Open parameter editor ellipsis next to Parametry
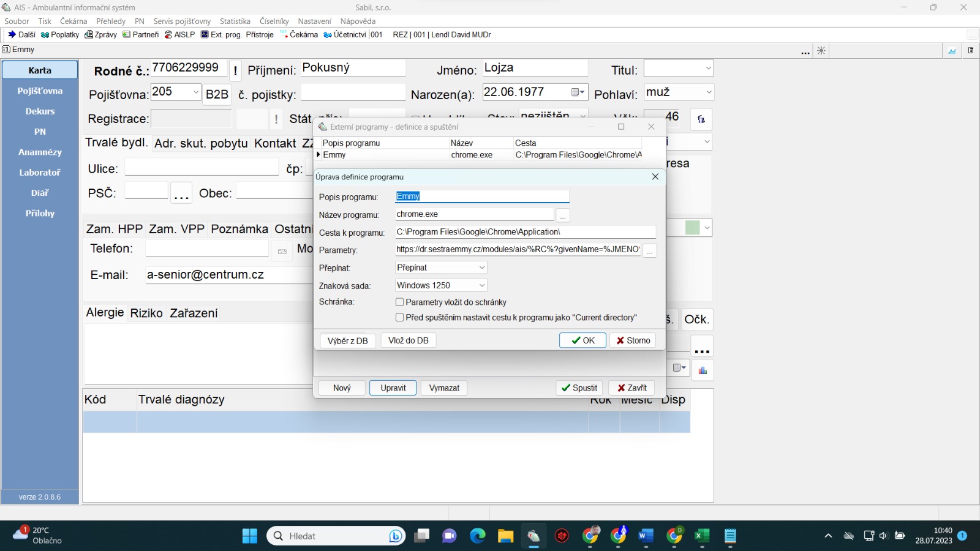The width and height of the screenshot is (980, 551). coord(650,251)
